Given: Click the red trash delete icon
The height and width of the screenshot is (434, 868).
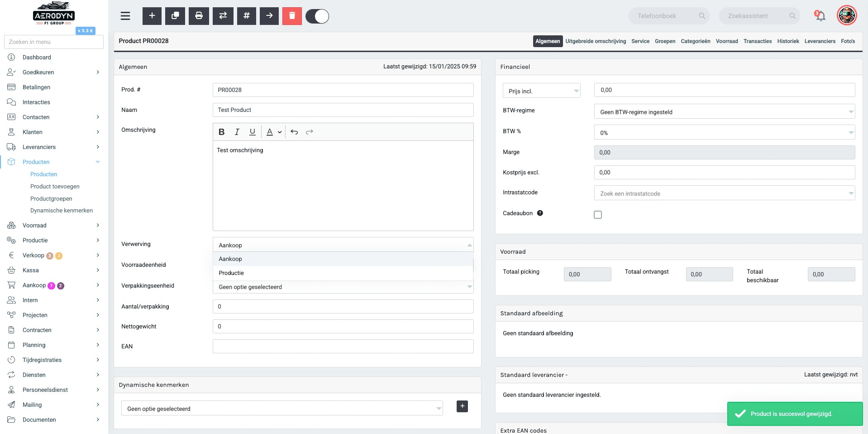Looking at the screenshot, I should (292, 16).
